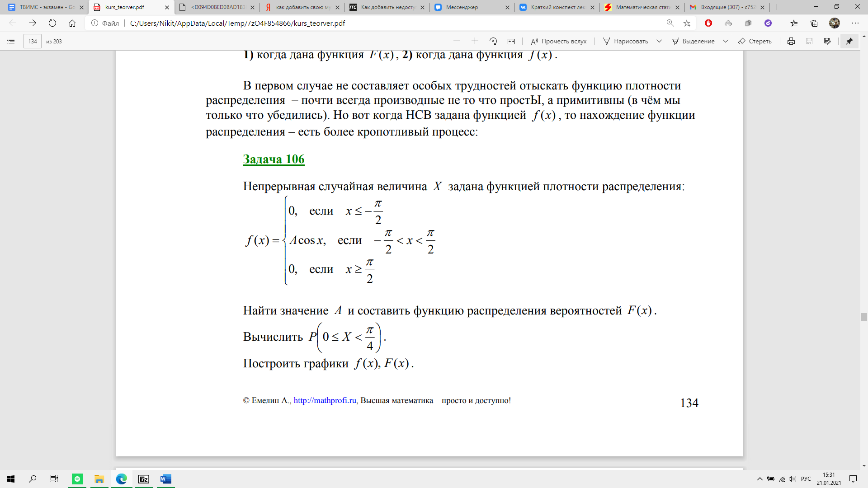Open volume control in system tray
The width and height of the screenshot is (868, 488).
(x=793, y=479)
